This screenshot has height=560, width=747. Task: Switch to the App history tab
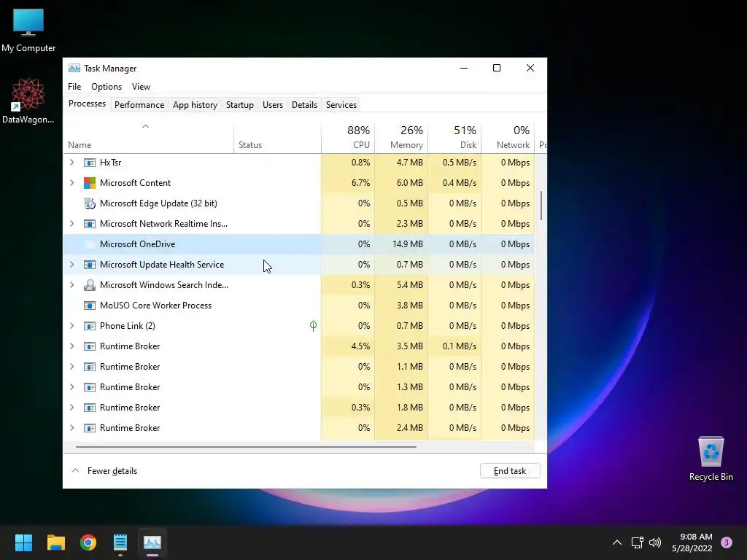click(195, 105)
